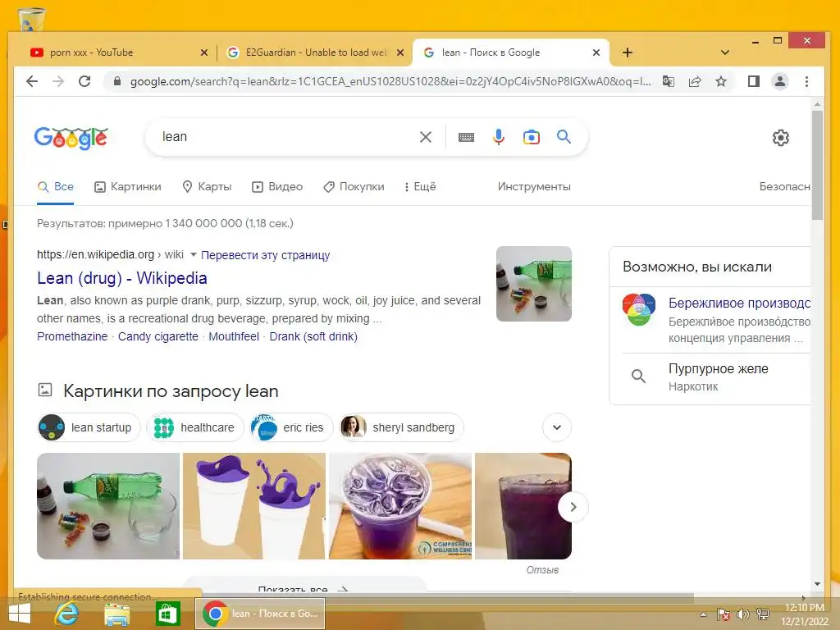Image resolution: width=840 pixels, height=630 pixels.
Task: Open the on-screen keyboard input tool
Action: pos(466,137)
